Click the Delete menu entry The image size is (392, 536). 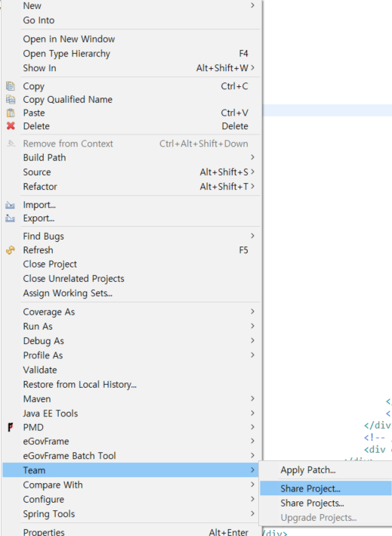131,126
